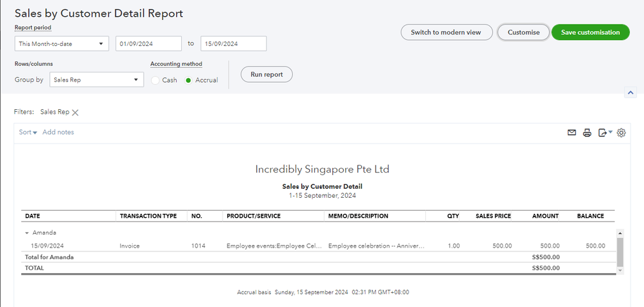Click Total for Amanda S$500.00 amount
Screen dimensions: 644x307
coord(545,257)
